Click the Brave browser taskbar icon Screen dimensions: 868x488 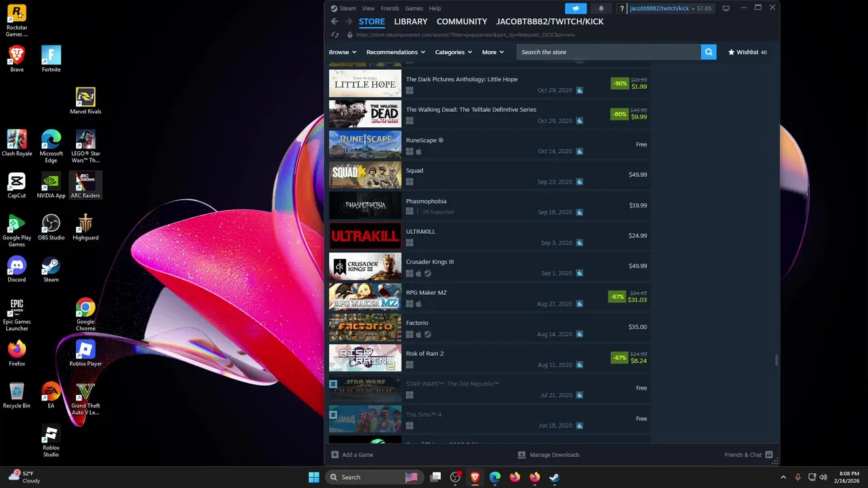[475, 477]
